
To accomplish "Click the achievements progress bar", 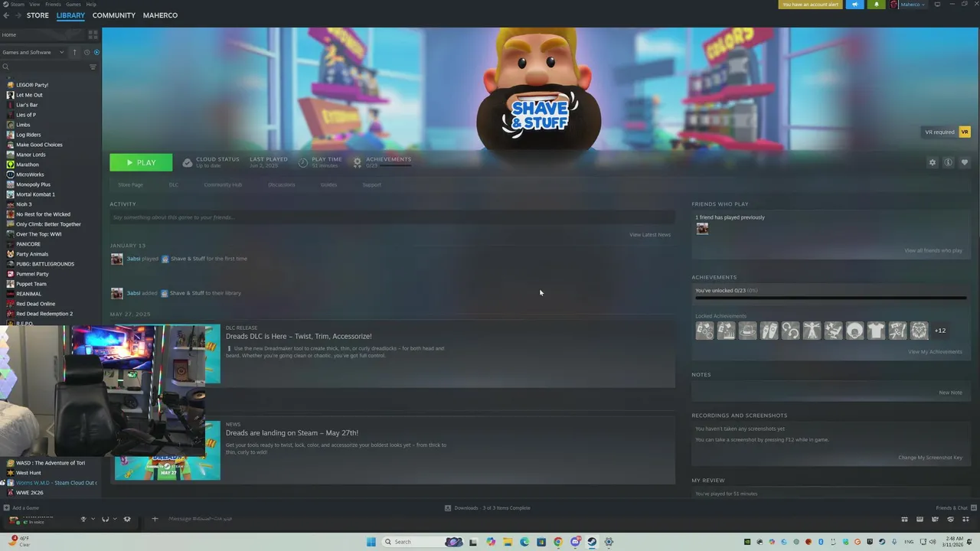I will [830, 298].
